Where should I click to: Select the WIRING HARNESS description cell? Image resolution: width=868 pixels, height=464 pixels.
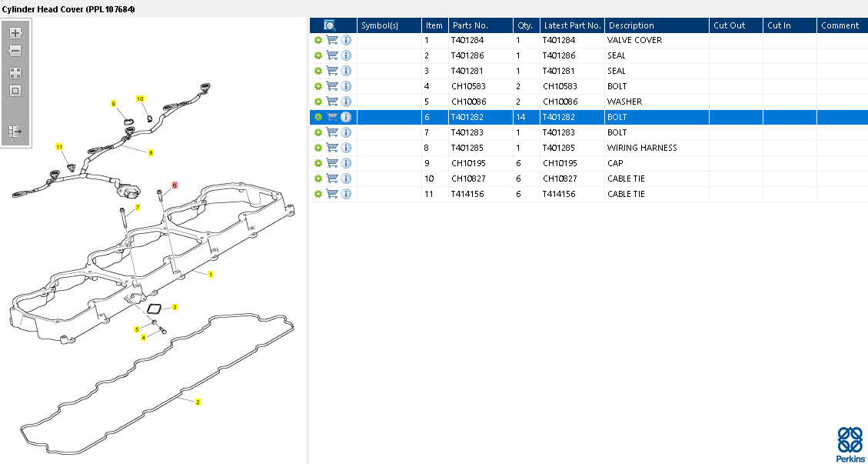click(657, 148)
